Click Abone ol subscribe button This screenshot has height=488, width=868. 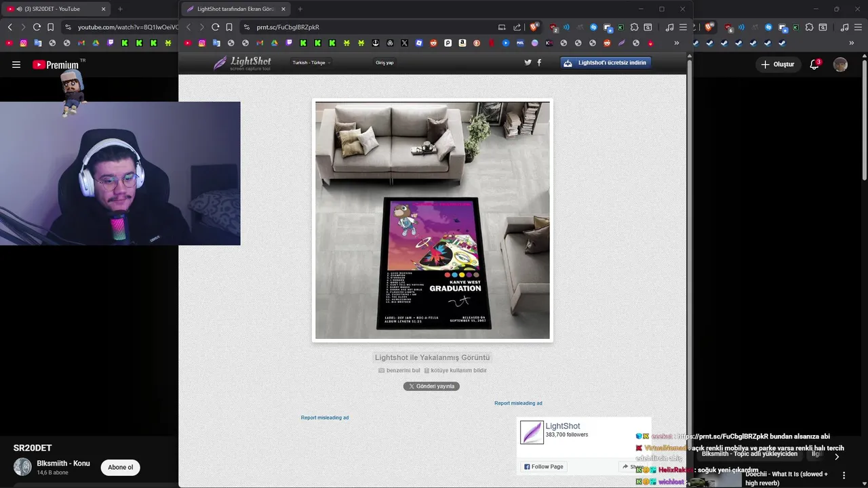tap(121, 467)
